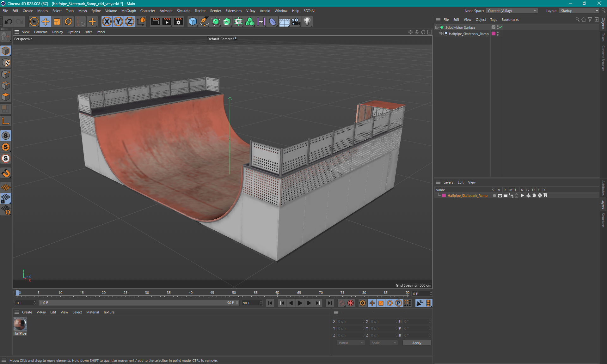Step to next frame

309,303
